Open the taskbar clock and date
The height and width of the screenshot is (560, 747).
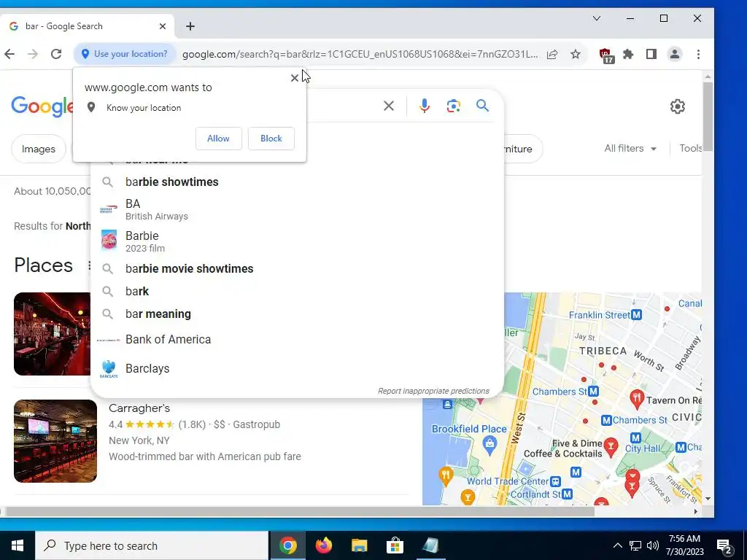click(684, 545)
